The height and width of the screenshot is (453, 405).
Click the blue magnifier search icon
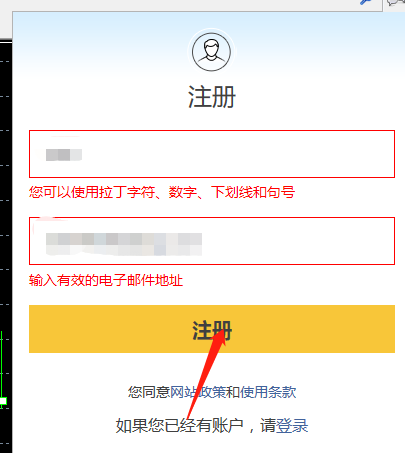366,2
